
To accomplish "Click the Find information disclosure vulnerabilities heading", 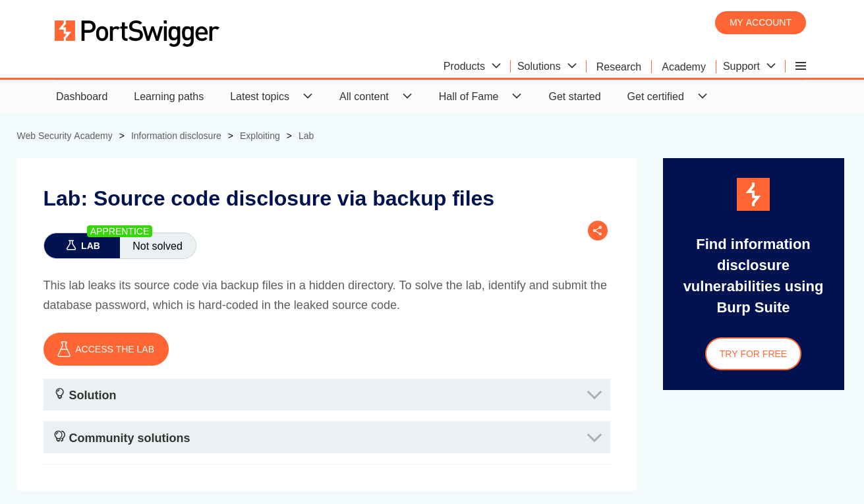I will [753, 276].
